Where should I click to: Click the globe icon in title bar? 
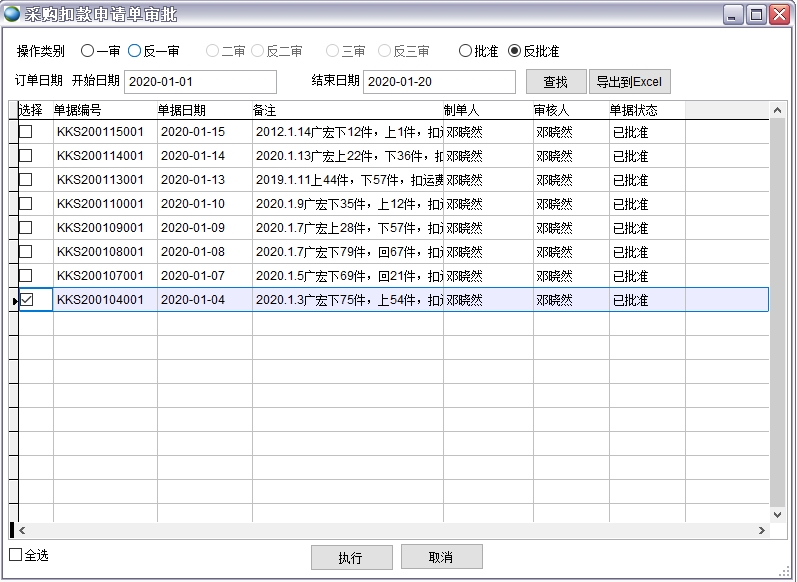pyautogui.click(x=12, y=14)
